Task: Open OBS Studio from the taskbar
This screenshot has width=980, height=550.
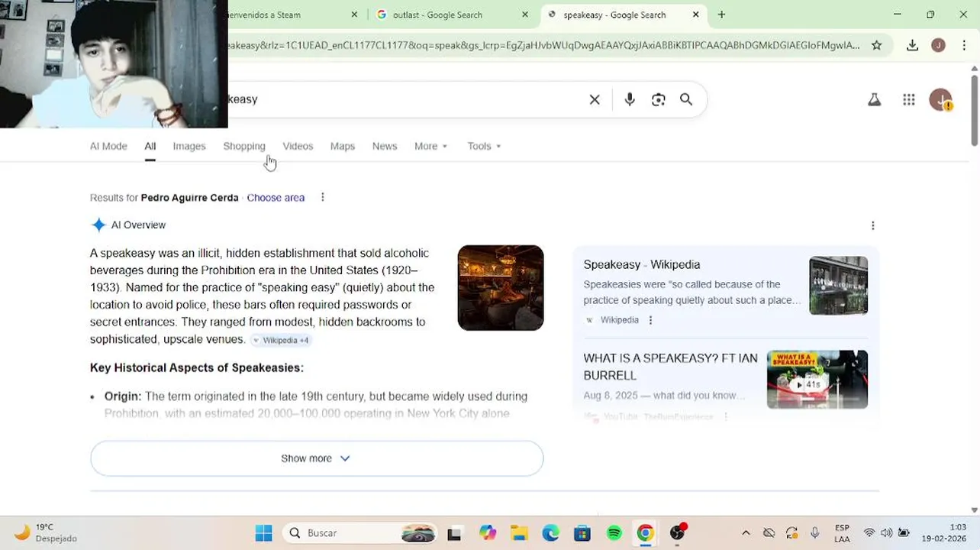Action: 677,533
